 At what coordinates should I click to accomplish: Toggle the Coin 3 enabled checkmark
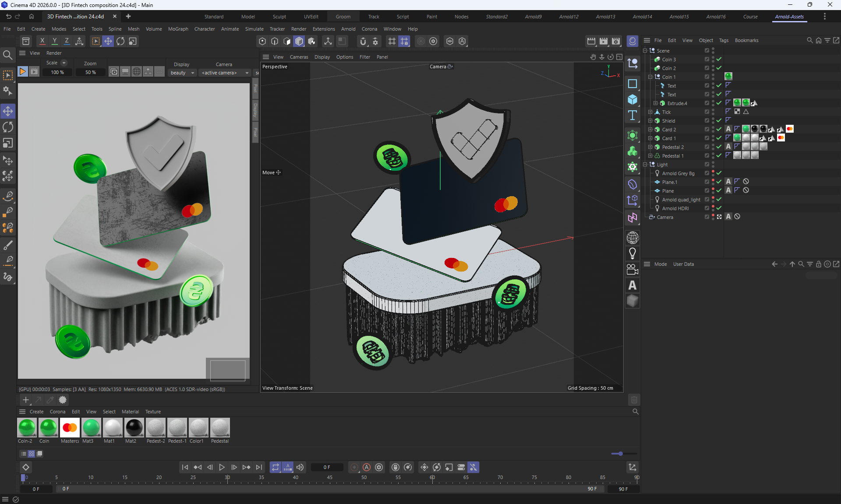719,59
